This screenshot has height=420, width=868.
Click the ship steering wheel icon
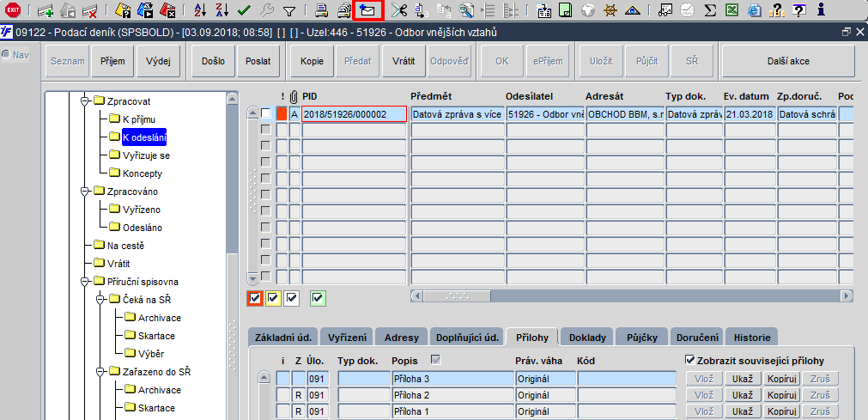pos(610,9)
